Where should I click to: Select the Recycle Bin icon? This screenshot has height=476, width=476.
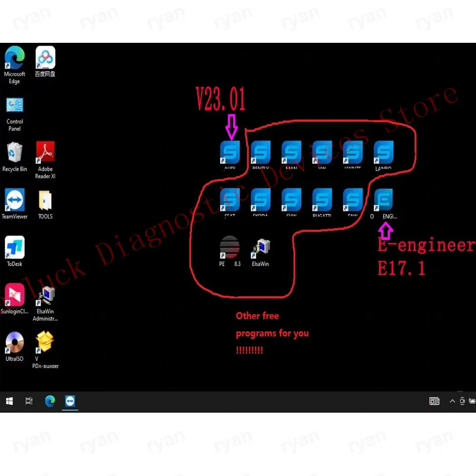click(15, 157)
